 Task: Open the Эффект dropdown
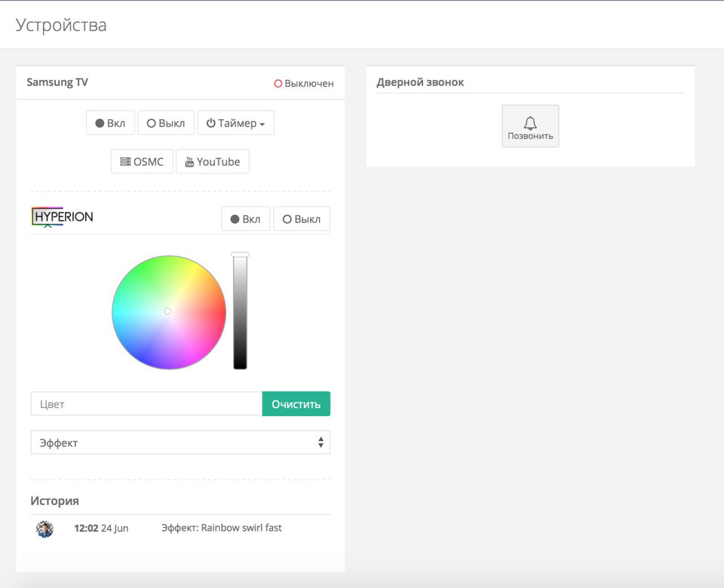click(180, 442)
